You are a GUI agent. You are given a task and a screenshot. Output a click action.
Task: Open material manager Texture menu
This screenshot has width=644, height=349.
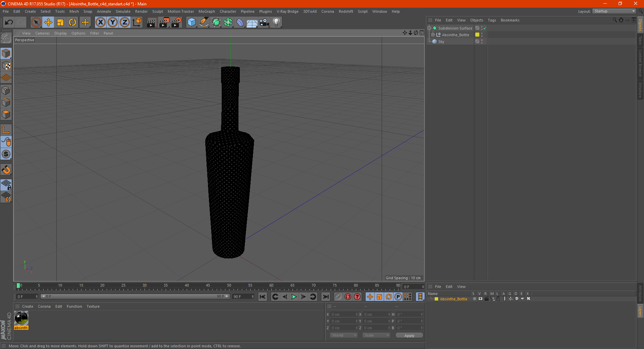point(93,306)
